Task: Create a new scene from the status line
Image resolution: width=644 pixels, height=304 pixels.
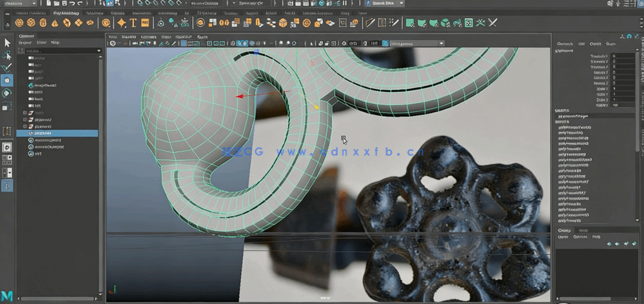Action: (x=48, y=3)
